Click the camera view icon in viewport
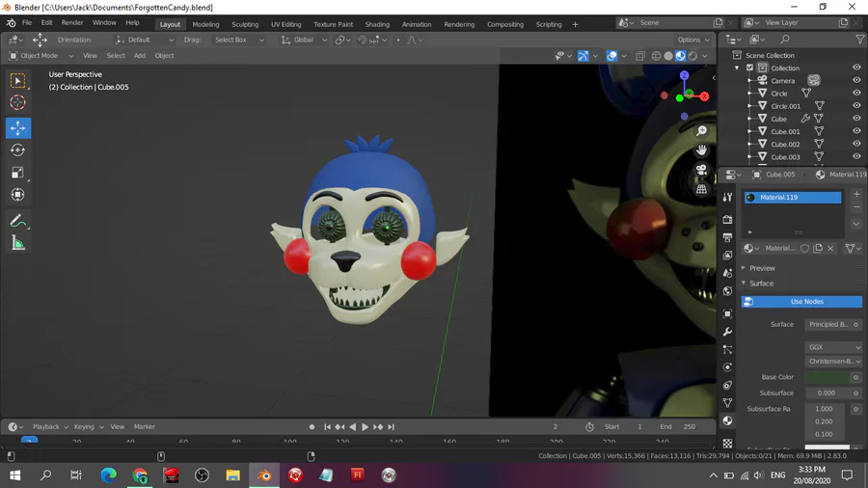This screenshot has width=868, height=488. (701, 170)
